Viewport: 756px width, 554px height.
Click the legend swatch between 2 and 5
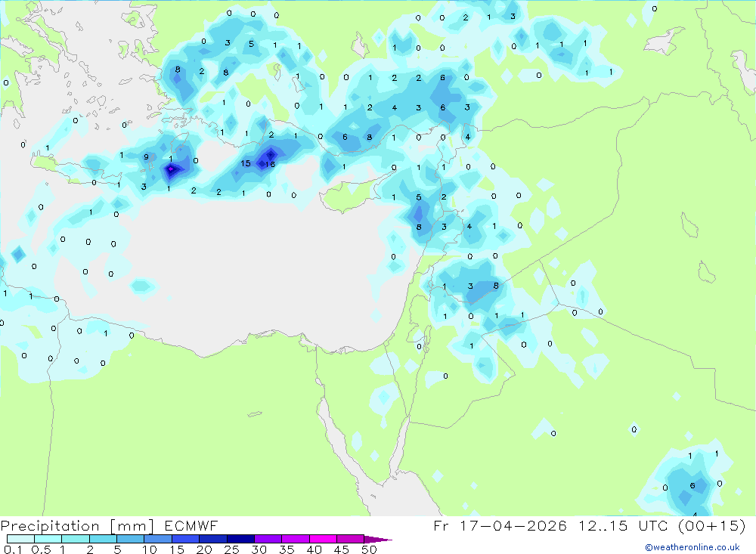(103, 539)
